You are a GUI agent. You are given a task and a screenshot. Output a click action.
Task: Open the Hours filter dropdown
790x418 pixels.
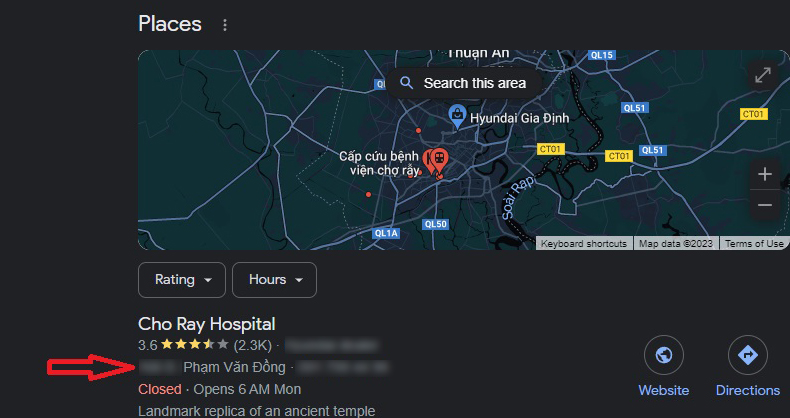(274, 280)
